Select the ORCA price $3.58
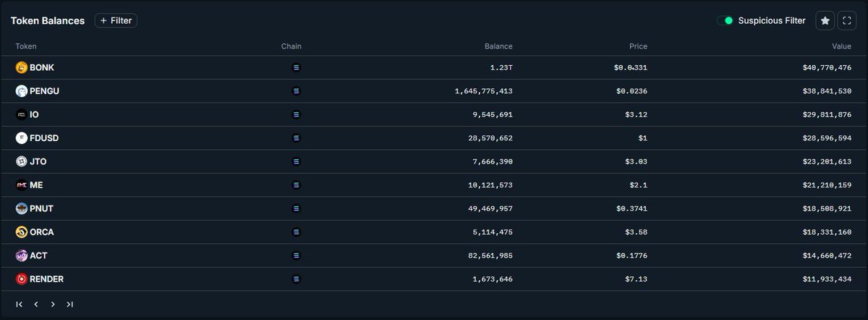The height and width of the screenshot is (320, 868). (637, 232)
